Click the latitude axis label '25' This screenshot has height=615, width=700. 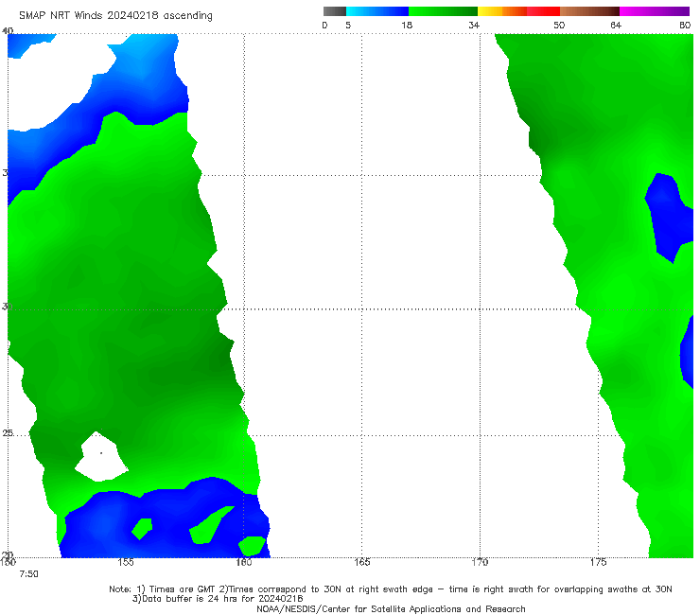(x=8, y=433)
